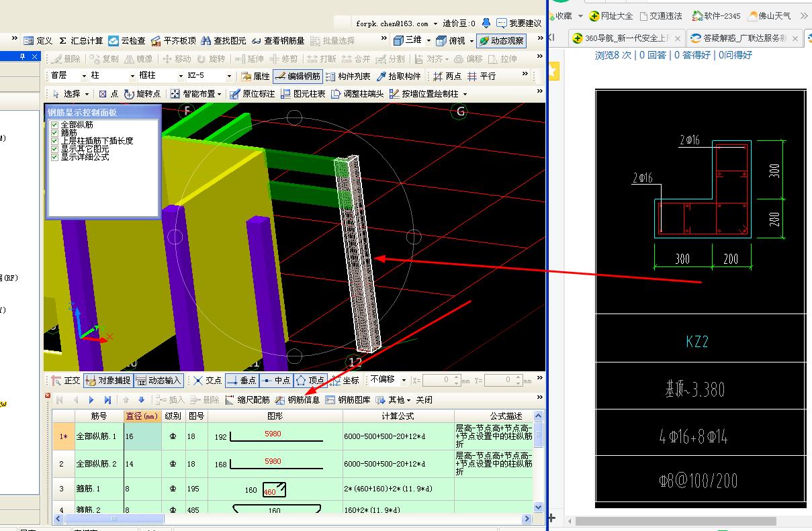Select 两点 two-point tool

coord(447,77)
